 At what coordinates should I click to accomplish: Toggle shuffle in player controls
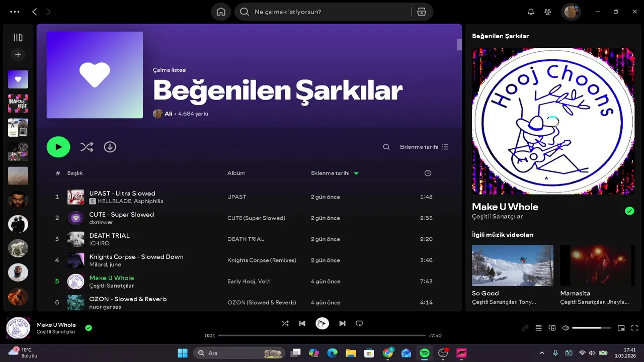(285, 323)
